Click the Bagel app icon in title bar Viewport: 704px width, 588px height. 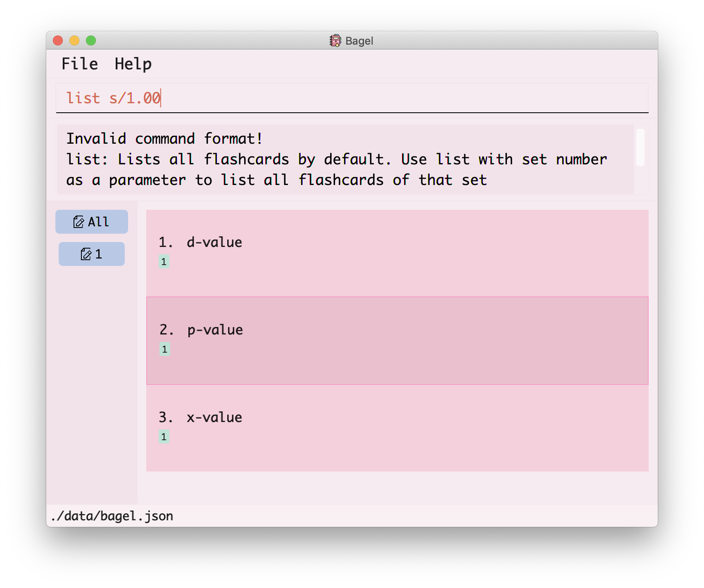click(335, 40)
